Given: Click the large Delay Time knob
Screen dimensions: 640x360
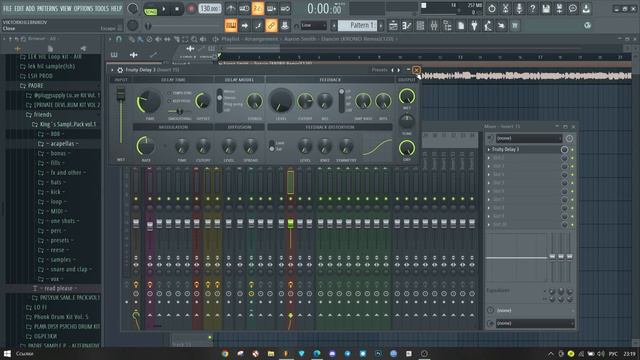Looking at the screenshot, I should coord(149,102).
